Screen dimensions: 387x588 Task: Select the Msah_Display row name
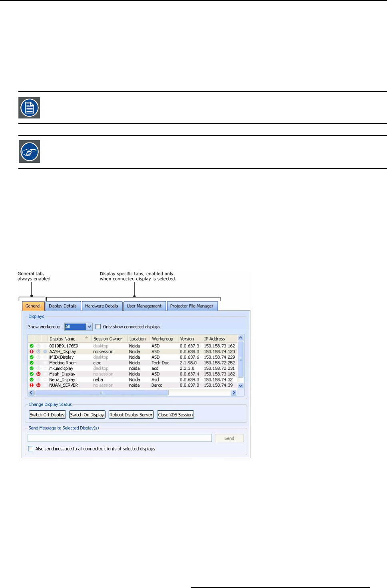point(62,374)
